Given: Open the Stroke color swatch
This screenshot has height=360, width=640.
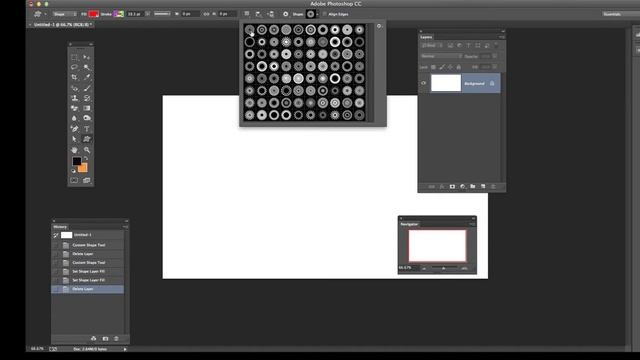Looking at the screenshot, I should click(x=118, y=14).
